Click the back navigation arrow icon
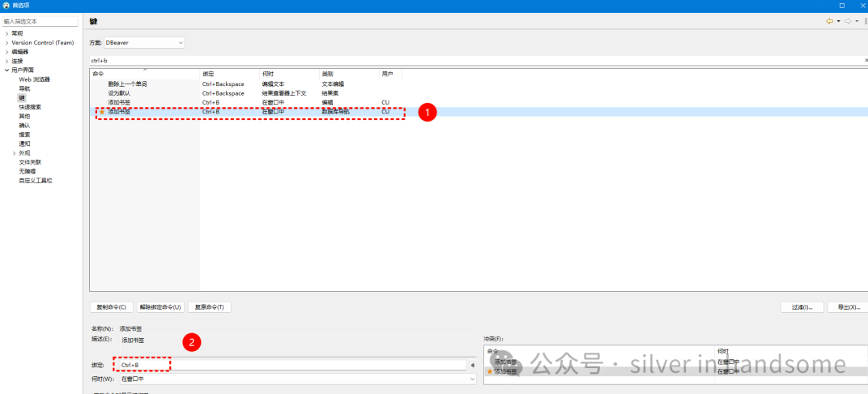This screenshot has width=868, height=394. click(x=829, y=21)
